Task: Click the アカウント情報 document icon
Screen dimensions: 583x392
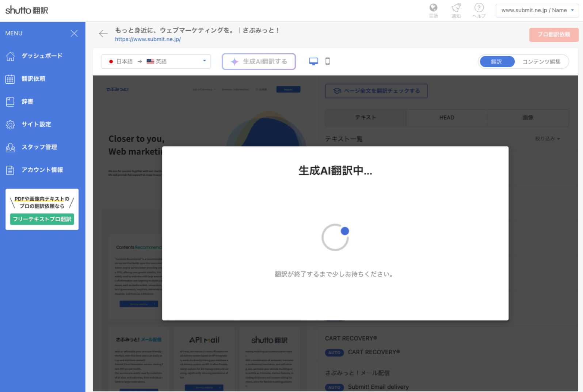Action: tap(10, 170)
